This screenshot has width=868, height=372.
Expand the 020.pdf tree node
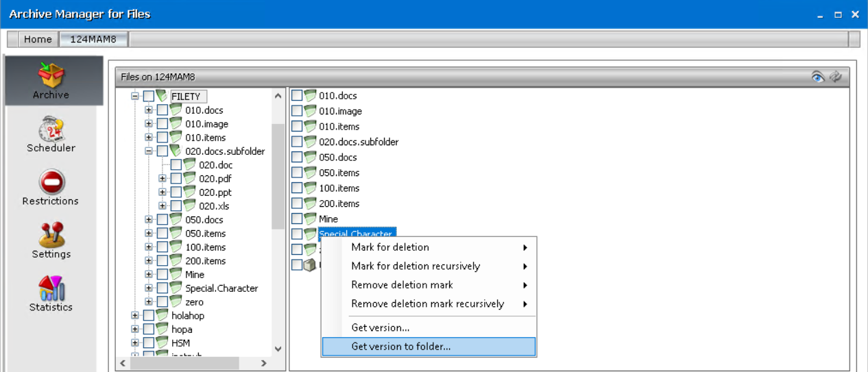point(162,179)
